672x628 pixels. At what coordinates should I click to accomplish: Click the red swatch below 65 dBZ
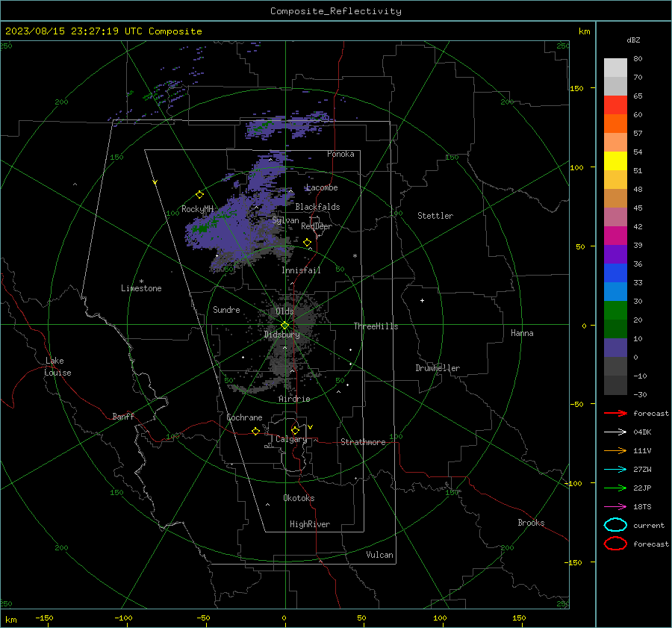[615, 105]
